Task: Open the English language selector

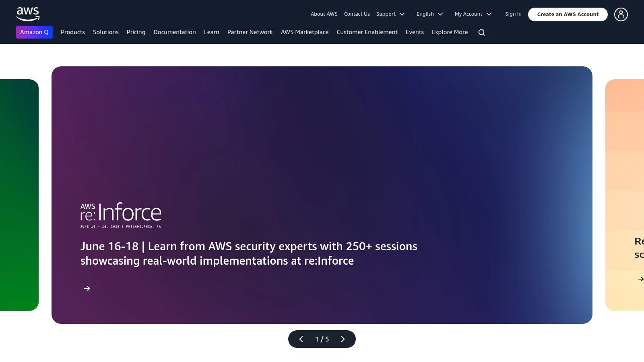Action: 429,14
